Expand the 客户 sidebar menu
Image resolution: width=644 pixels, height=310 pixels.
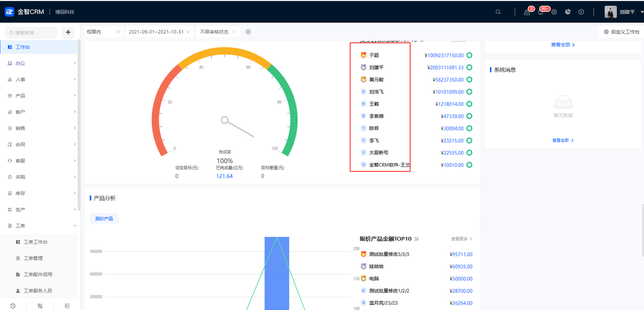point(39,112)
